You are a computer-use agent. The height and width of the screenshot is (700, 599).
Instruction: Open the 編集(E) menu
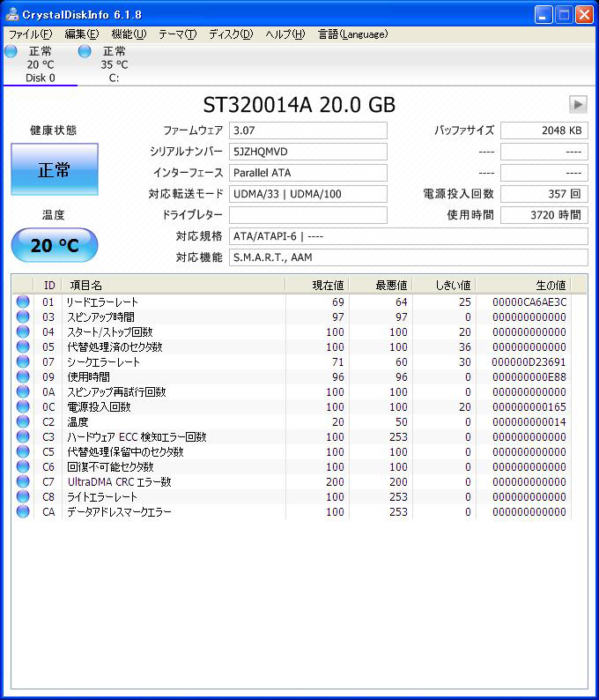tap(82, 34)
